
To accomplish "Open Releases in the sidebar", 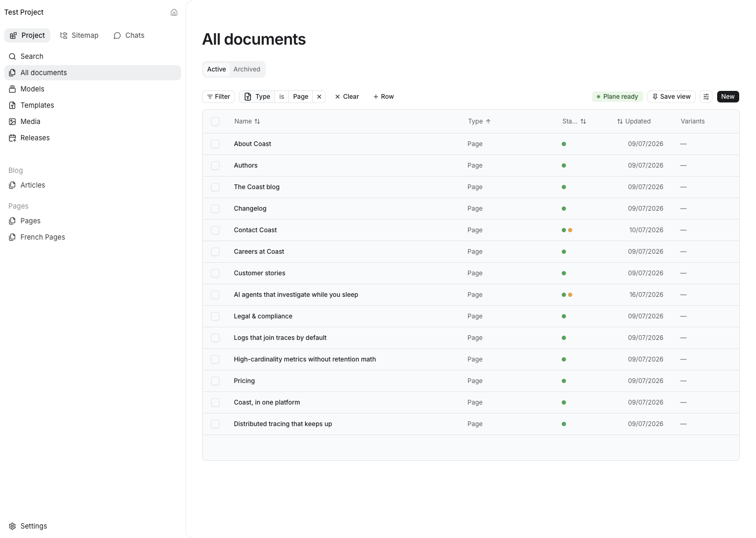I will click(x=92, y=138).
